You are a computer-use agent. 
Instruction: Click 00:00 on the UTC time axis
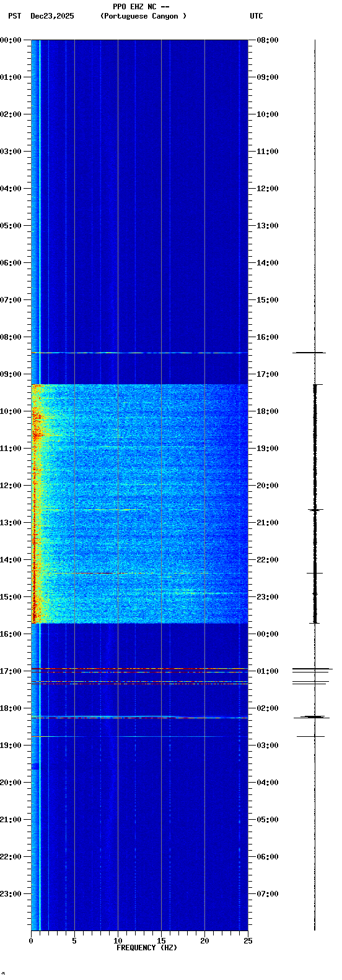tap(268, 634)
